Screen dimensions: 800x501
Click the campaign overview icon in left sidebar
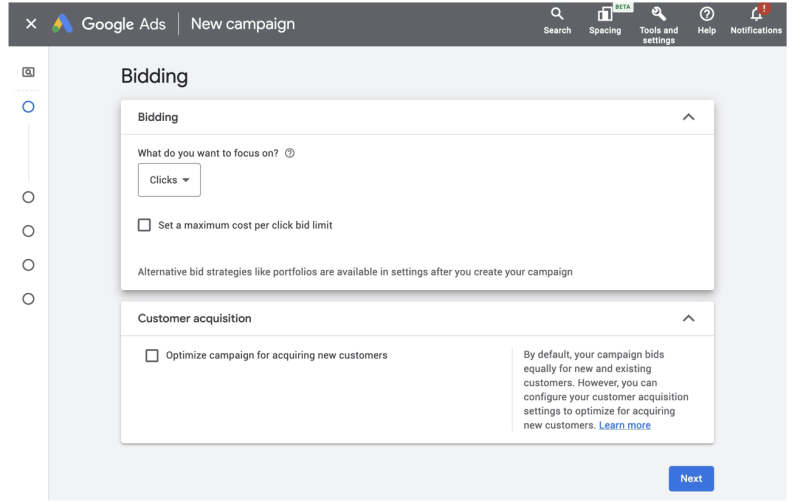click(28, 72)
